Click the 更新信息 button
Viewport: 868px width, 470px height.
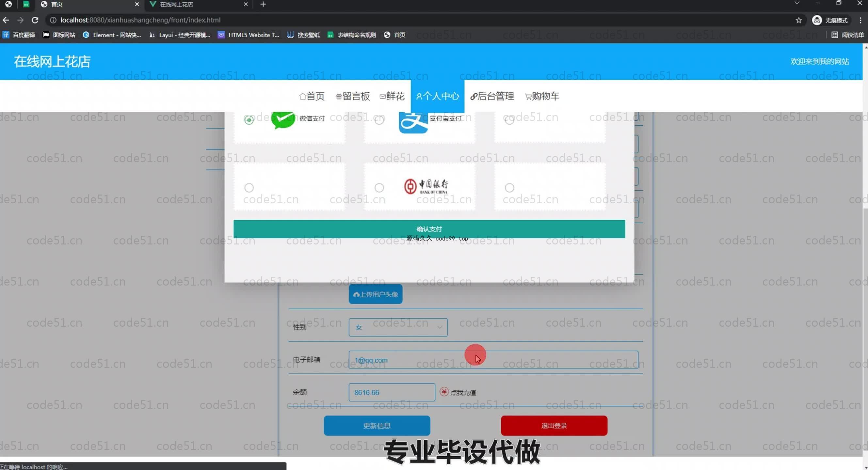click(377, 426)
